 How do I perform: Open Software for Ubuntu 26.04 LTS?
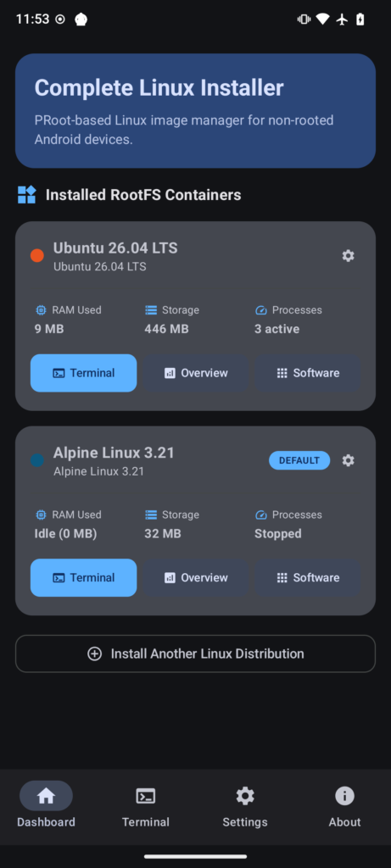pos(307,373)
